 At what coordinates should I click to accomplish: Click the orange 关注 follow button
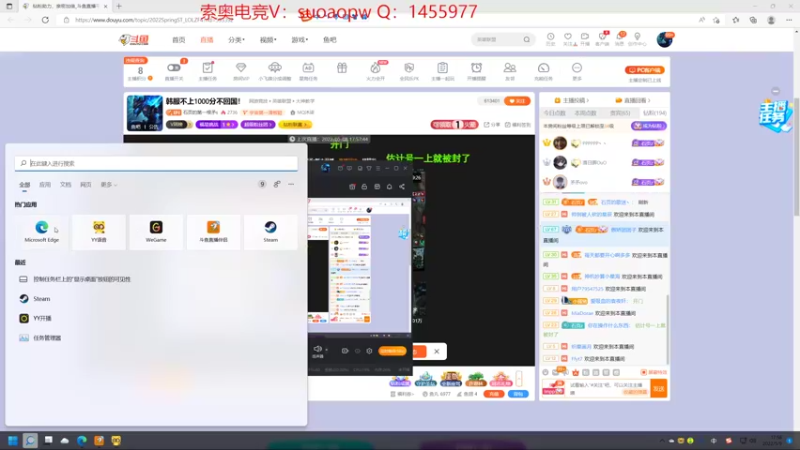click(517, 101)
